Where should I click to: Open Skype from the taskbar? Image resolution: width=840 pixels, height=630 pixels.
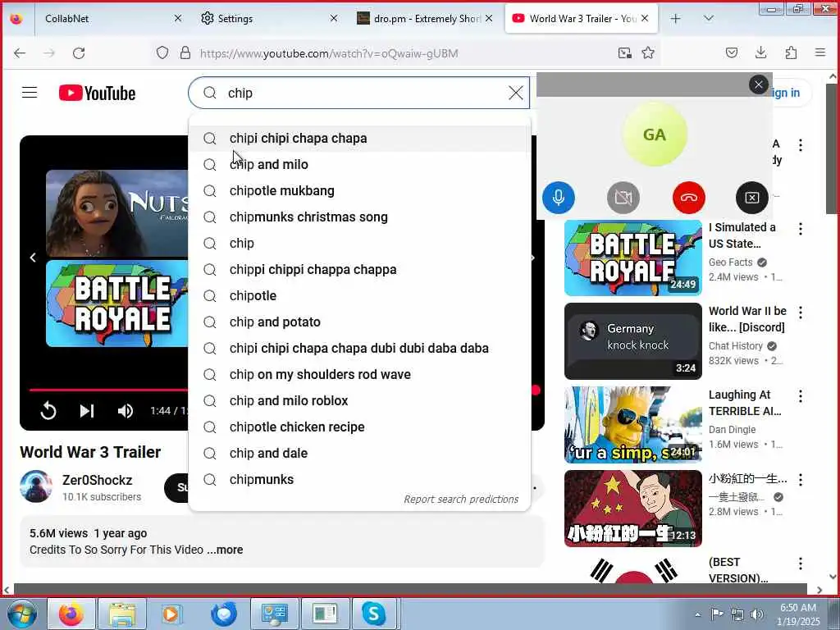point(373,614)
